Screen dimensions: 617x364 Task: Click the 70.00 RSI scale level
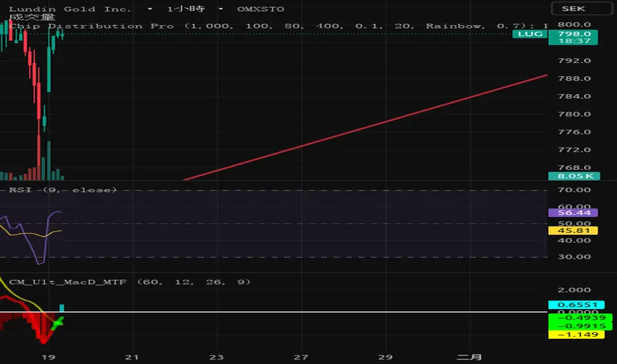click(574, 190)
